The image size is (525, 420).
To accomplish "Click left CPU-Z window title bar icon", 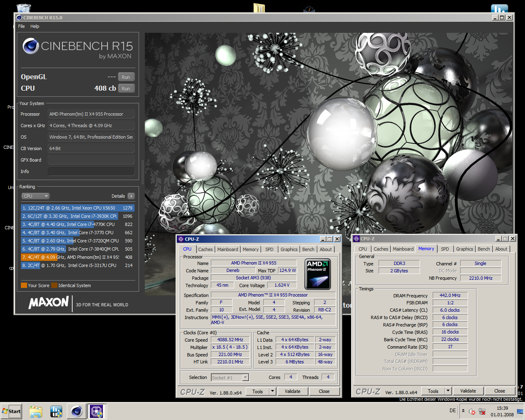I will tap(180, 239).
